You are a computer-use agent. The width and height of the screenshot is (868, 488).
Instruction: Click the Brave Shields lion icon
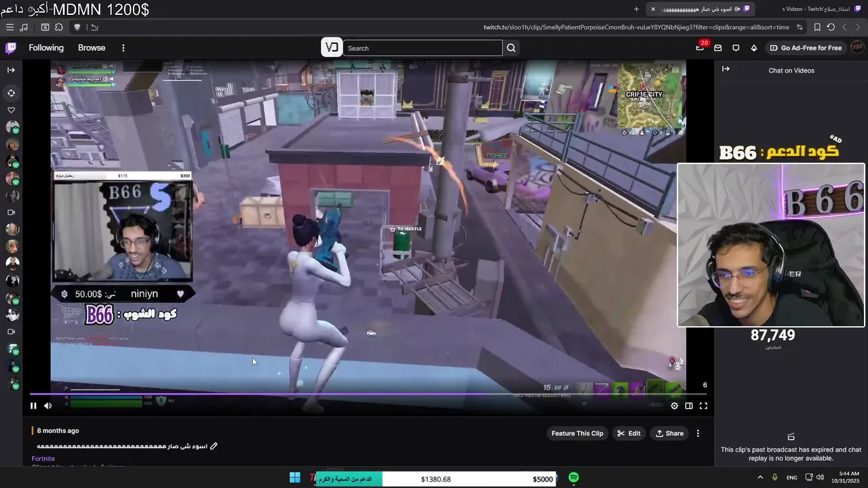point(77,27)
